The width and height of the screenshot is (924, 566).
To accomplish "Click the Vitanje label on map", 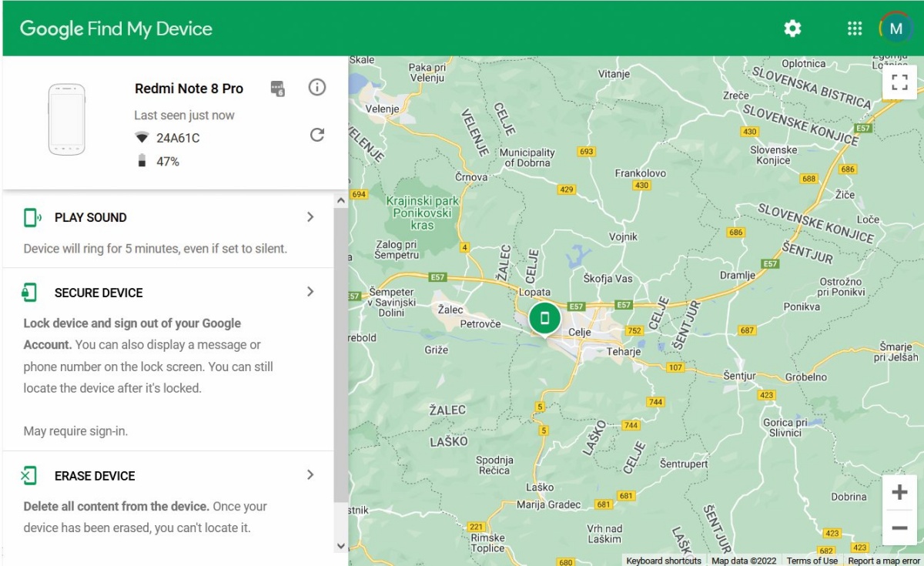I will click(x=614, y=74).
